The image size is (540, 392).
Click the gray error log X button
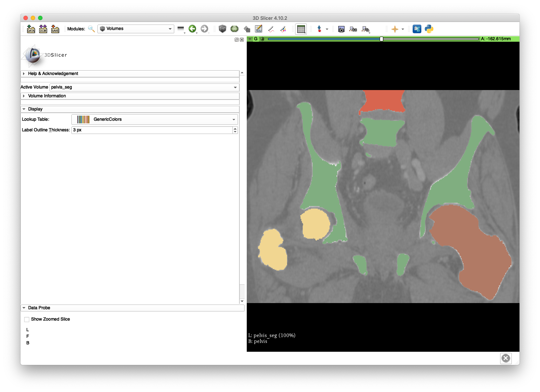(506, 358)
